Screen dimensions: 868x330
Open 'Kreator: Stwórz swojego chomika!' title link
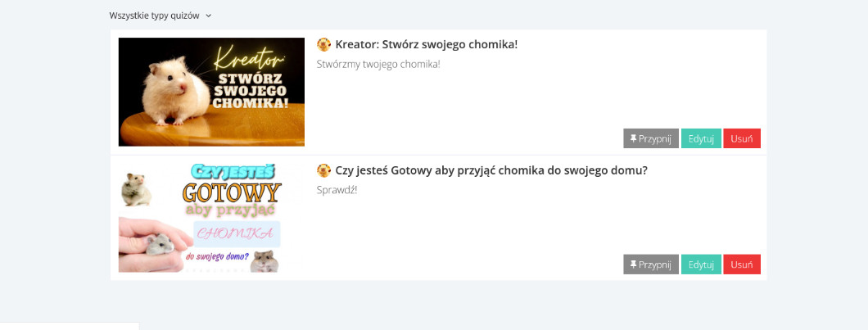[x=427, y=45]
